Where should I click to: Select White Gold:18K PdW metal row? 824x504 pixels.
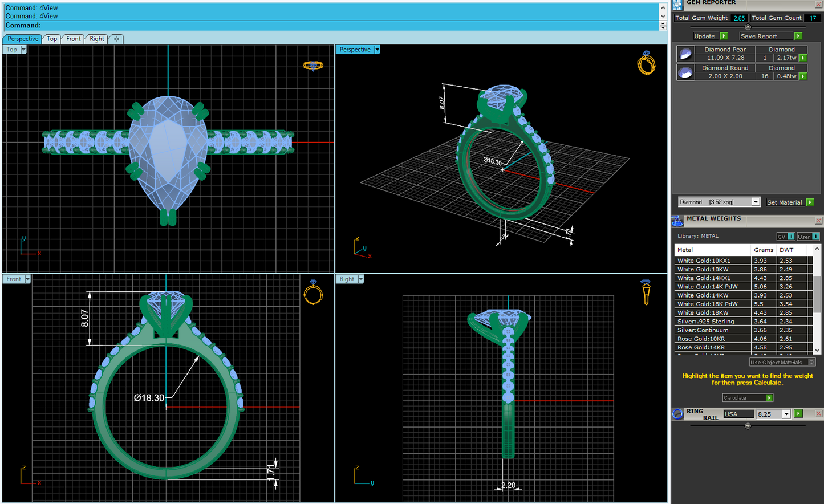pos(744,304)
